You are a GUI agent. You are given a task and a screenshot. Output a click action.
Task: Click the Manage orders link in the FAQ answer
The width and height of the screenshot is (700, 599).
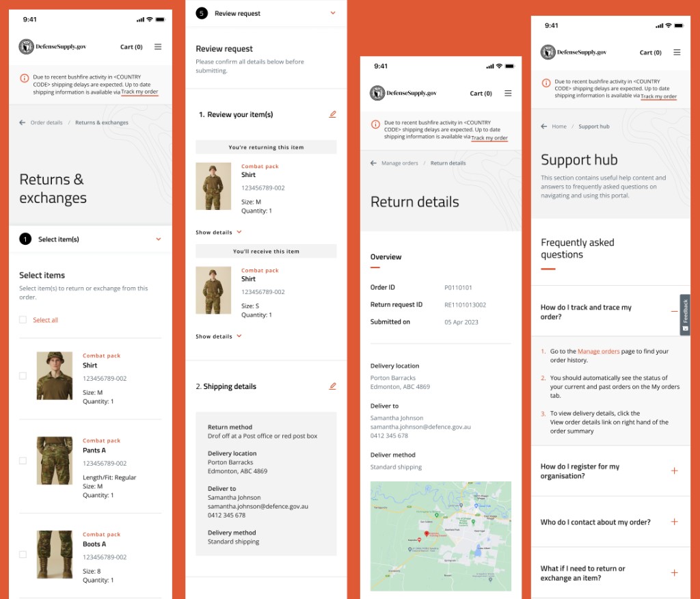[x=597, y=351]
